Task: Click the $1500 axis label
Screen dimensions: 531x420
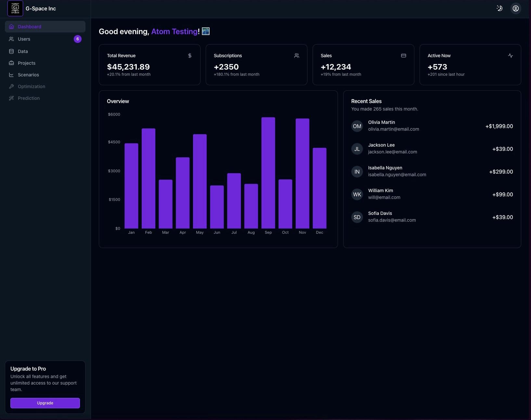Action: 114,200
